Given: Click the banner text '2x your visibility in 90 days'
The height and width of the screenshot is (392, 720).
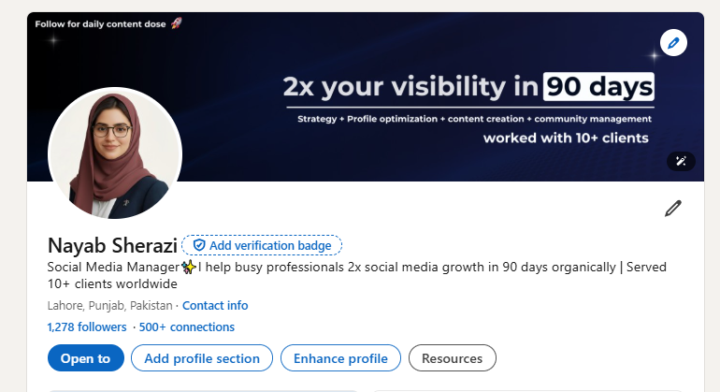Looking at the screenshot, I should point(468,86).
